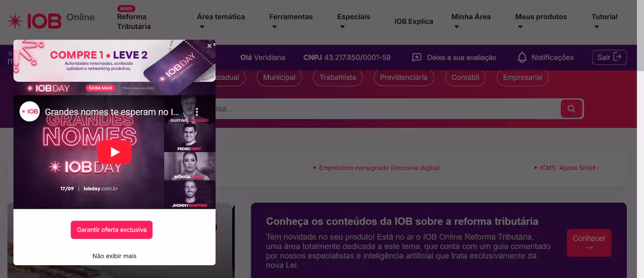Click the Sair logout button

tap(609, 57)
